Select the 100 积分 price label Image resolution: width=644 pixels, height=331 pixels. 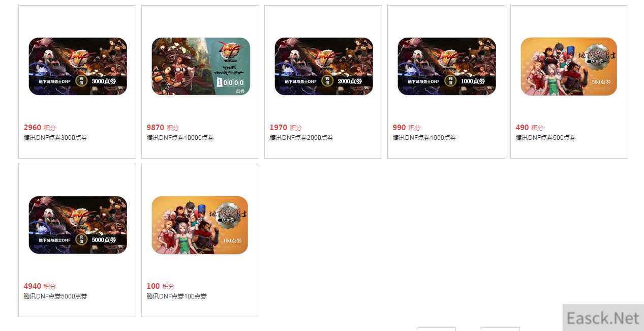click(x=161, y=286)
